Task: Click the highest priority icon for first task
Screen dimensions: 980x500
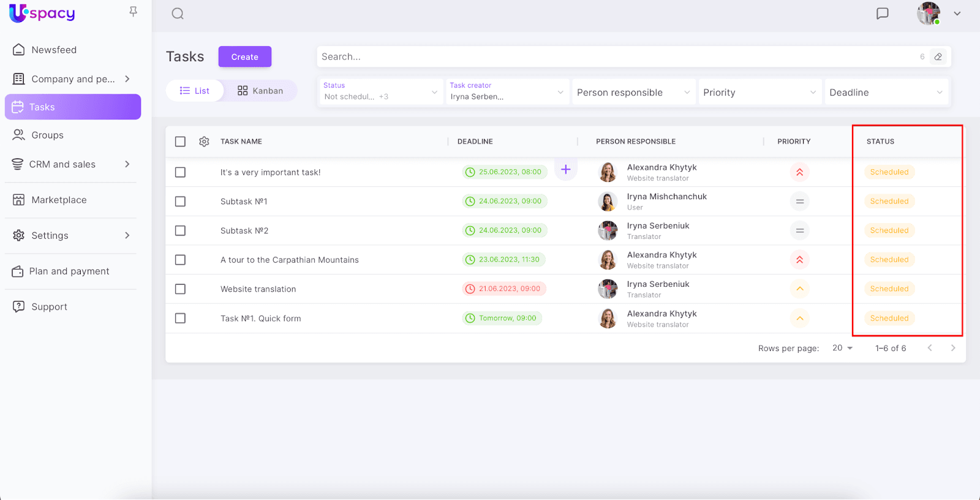Action: pyautogui.click(x=799, y=172)
